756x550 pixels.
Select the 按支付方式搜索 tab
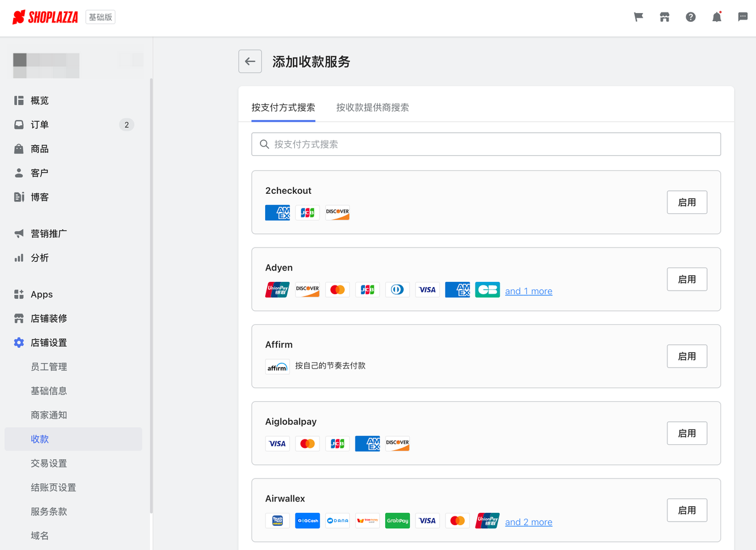(x=283, y=108)
